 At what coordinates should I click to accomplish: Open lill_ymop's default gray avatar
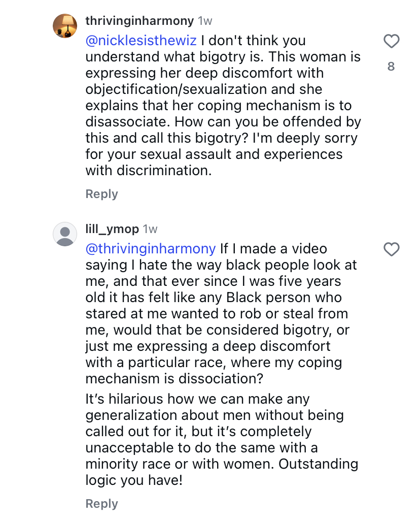tap(65, 234)
